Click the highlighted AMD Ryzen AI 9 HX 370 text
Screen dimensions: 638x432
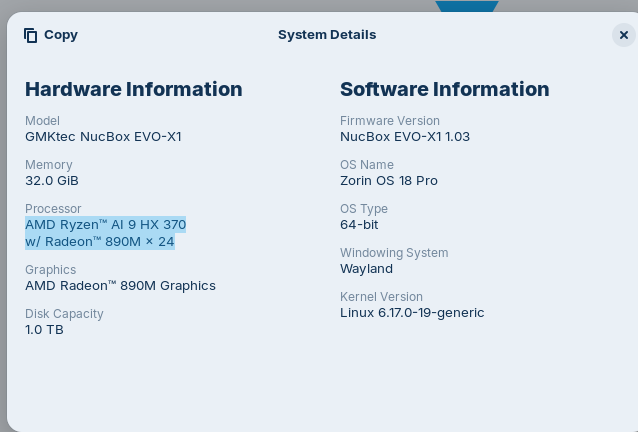105,225
